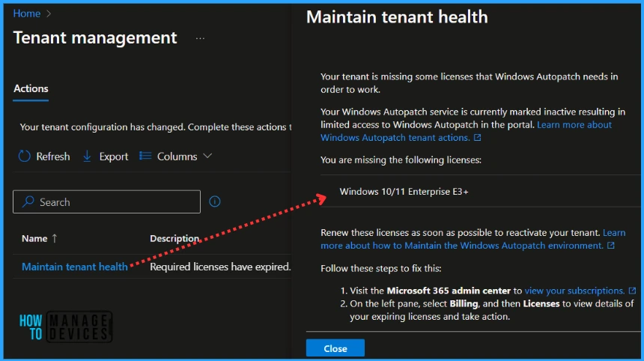The width and height of the screenshot is (644, 361).
Task: Click the Description column header
Action: [x=174, y=239]
